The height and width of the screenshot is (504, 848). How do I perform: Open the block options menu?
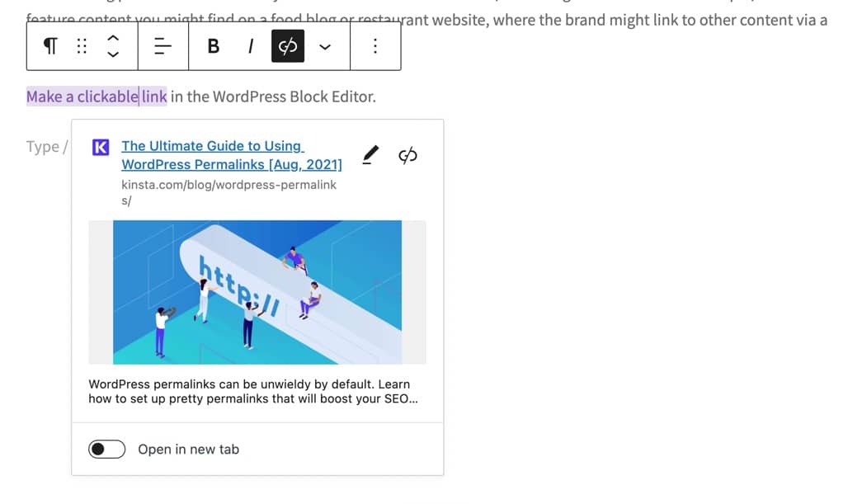click(x=375, y=46)
